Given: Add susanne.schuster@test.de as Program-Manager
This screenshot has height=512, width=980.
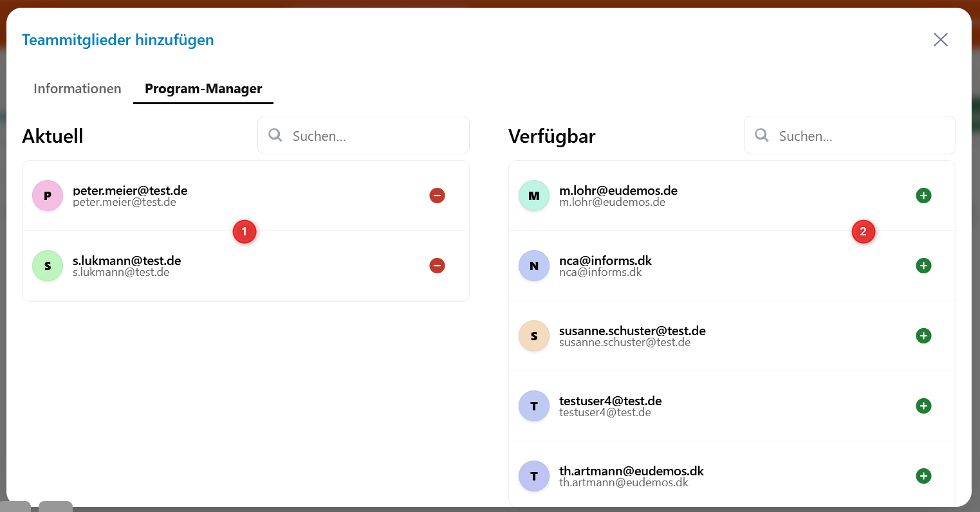Looking at the screenshot, I should pos(923,335).
